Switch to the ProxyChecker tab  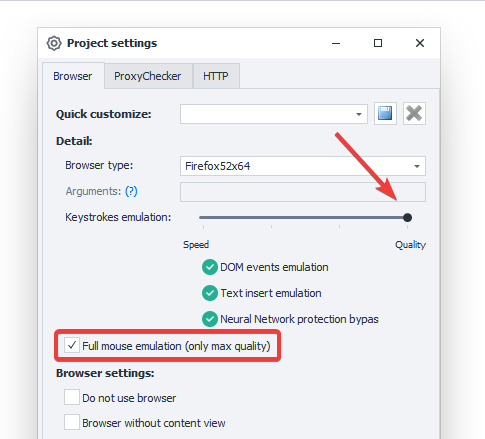[148, 76]
